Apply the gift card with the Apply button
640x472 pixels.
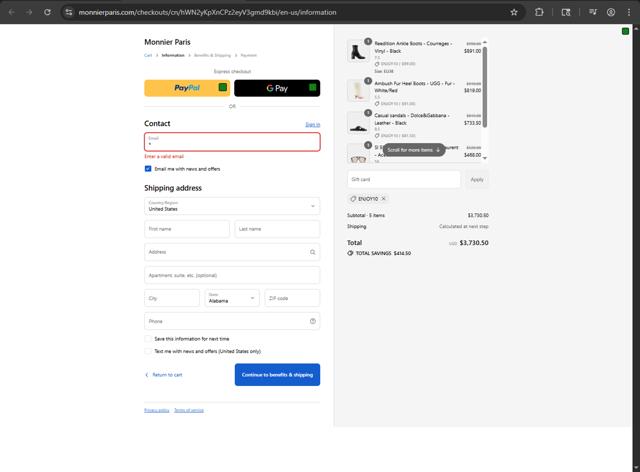pos(477,180)
